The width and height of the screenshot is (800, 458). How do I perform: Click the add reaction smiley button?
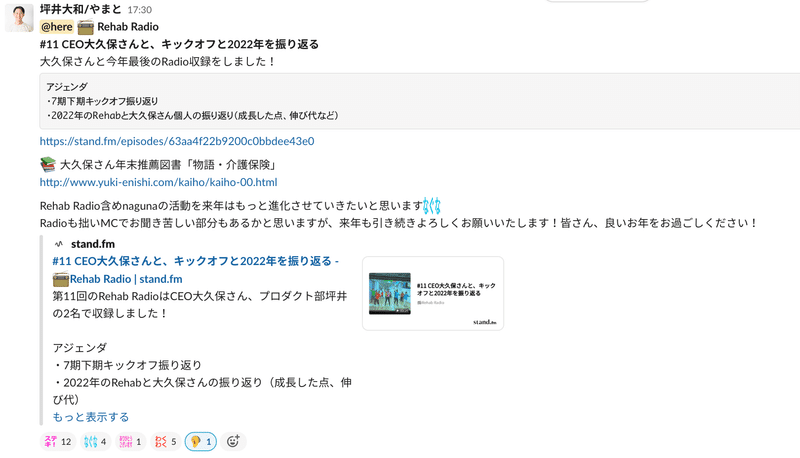[x=233, y=442]
